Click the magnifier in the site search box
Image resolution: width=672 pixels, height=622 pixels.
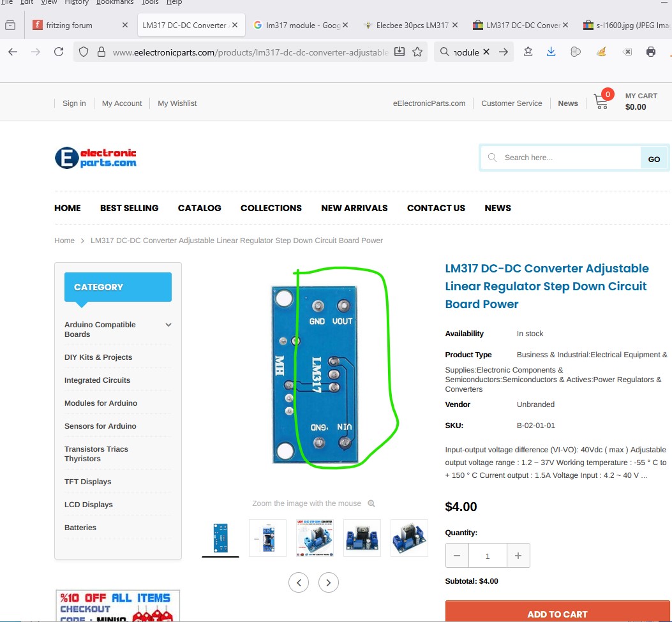click(492, 158)
